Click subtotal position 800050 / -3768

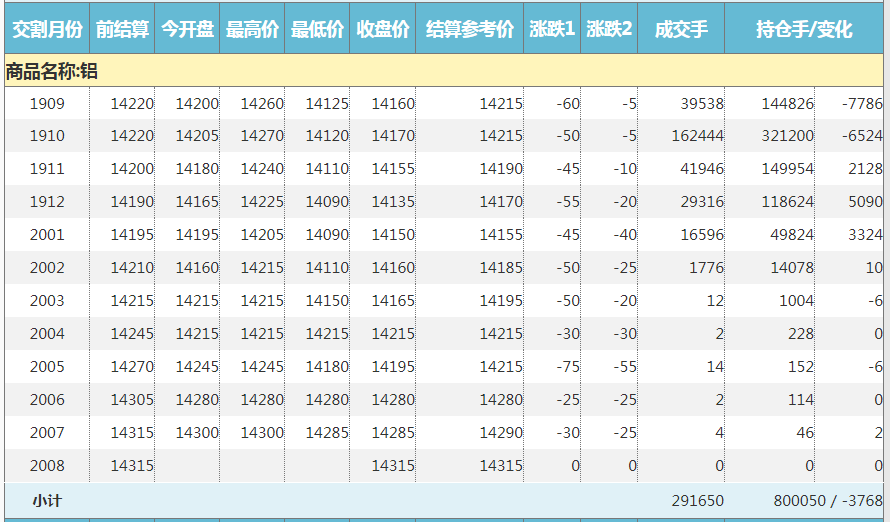point(827,500)
